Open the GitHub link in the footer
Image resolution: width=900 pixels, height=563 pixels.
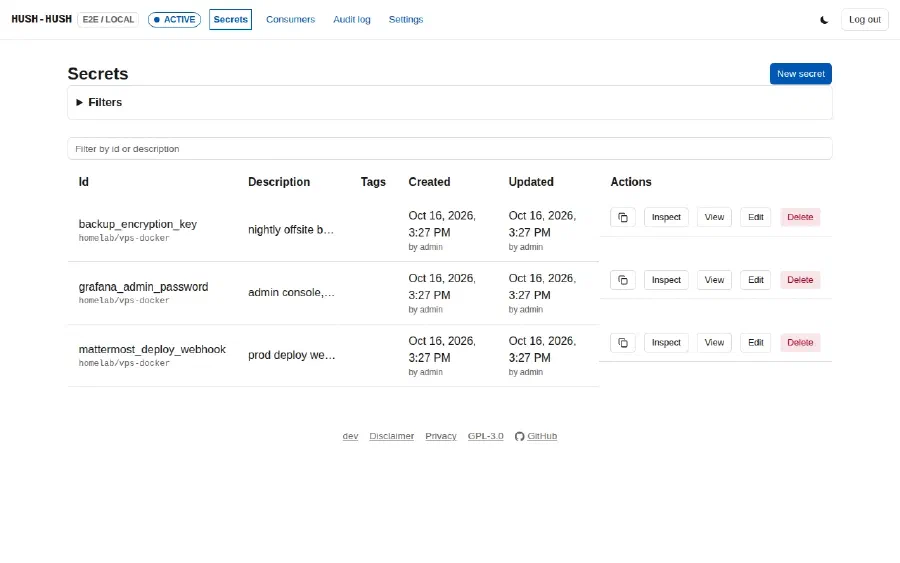click(x=536, y=436)
